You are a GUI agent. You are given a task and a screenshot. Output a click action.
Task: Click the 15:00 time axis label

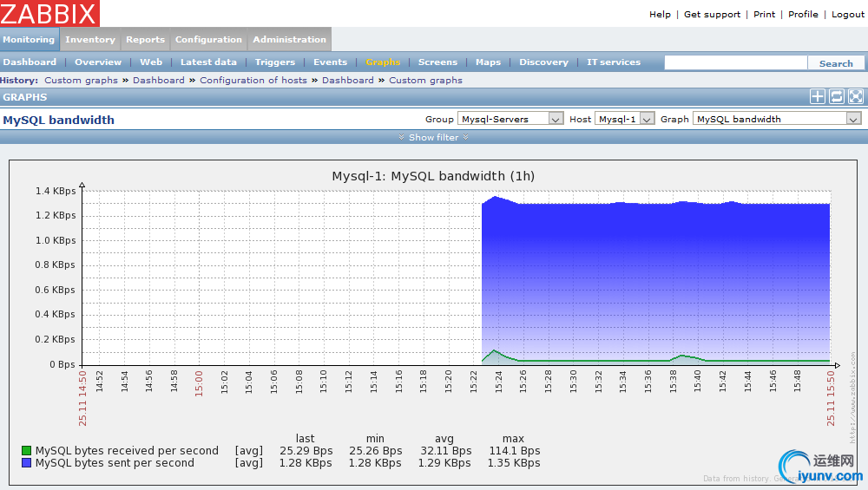click(199, 384)
